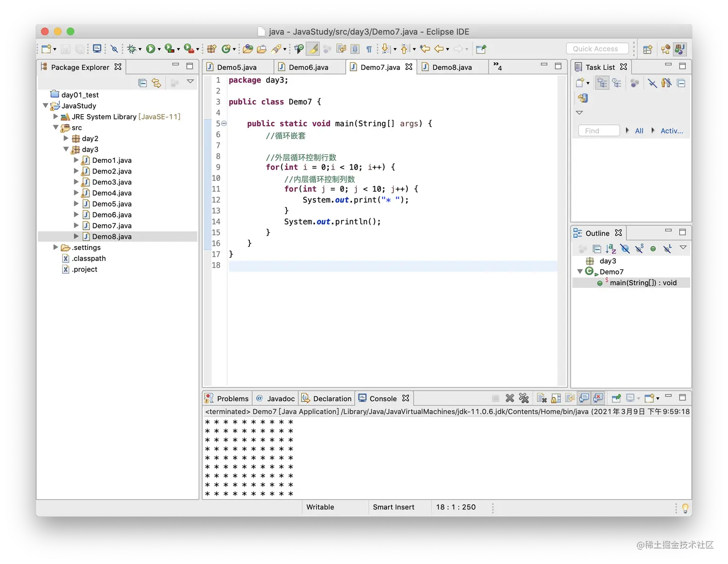This screenshot has width=728, height=564.
Task: Click Remove All Terminated Launches in Console
Action: pos(524,398)
